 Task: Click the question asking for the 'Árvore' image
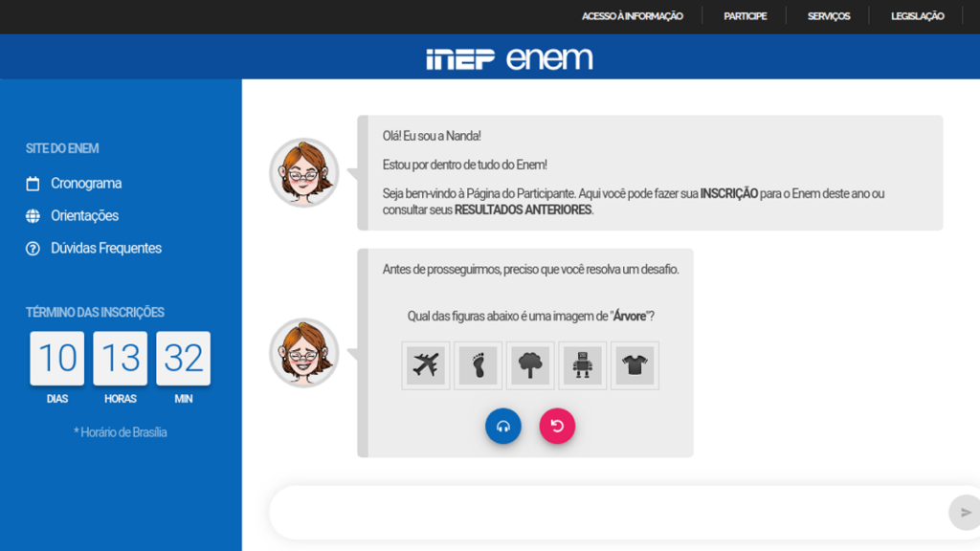(x=530, y=317)
